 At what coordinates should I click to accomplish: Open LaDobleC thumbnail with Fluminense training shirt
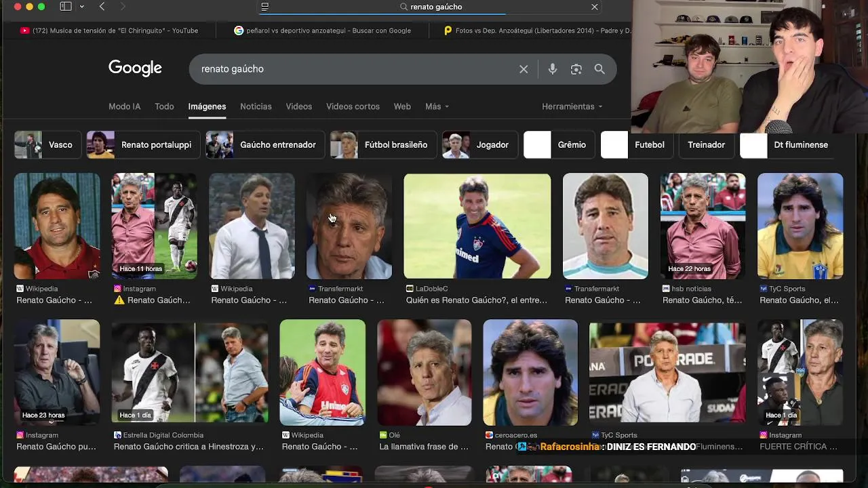(477, 226)
